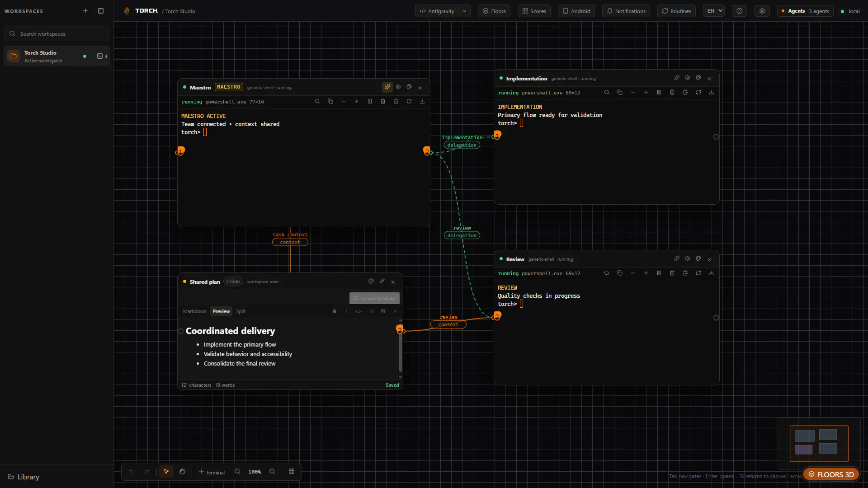Add a new Terminal to canvas
Screen dimensions: 868x488
pyautogui.click(x=212, y=472)
